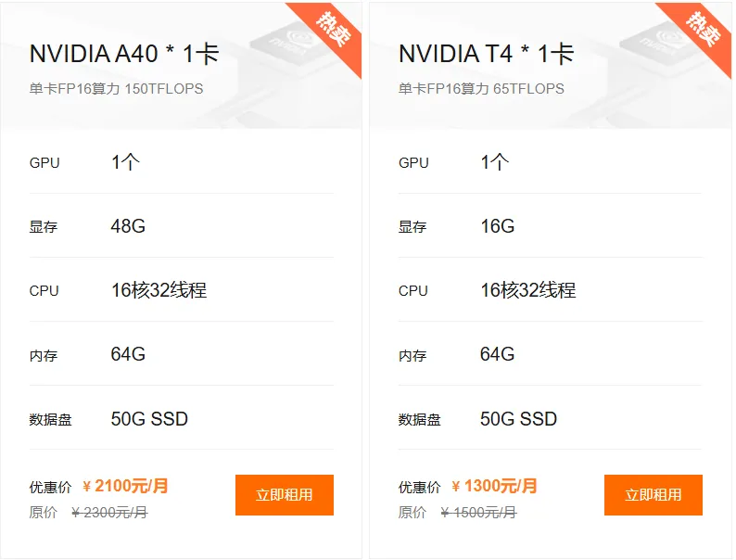Viewport: 736px width, 560px height.
Task: Click the 16G 显存 value
Action: coord(497,226)
